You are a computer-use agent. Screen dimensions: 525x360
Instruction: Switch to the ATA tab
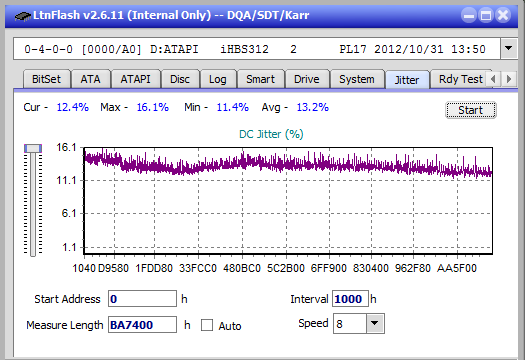[90, 79]
